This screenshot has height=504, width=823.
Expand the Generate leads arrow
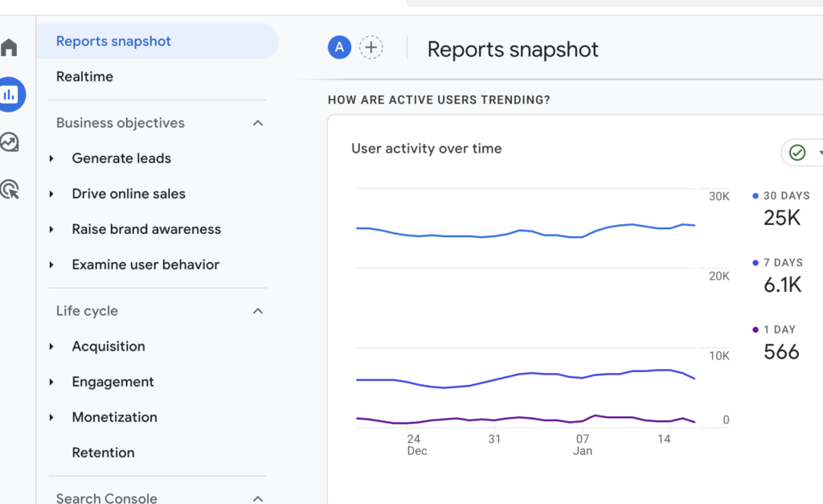tap(51, 158)
